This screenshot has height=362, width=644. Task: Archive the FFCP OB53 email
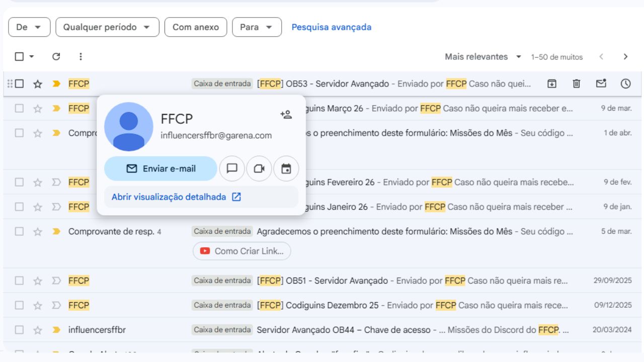(551, 83)
